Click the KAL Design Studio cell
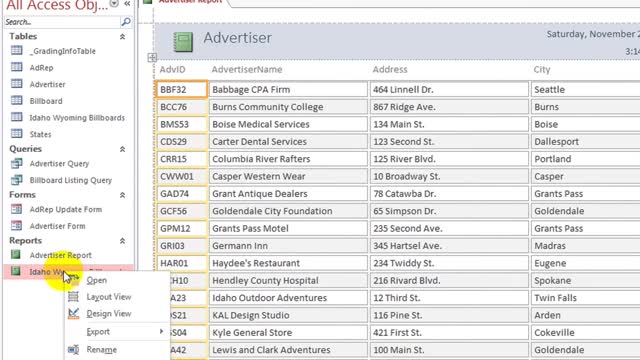The height and width of the screenshot is (360, 640). tap(288, 315)
